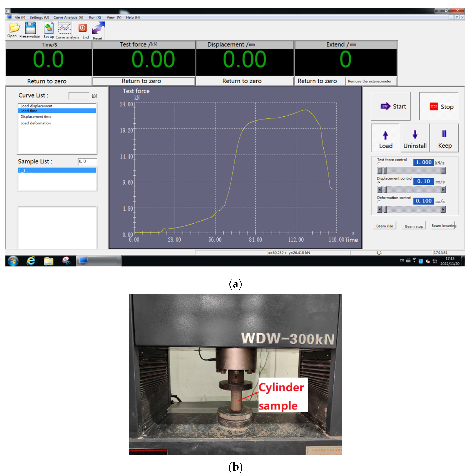This screenshot has height=476, width=470.
Task: Launch the Curve analysis toolbar icon
Action: [x=65, y=28]
